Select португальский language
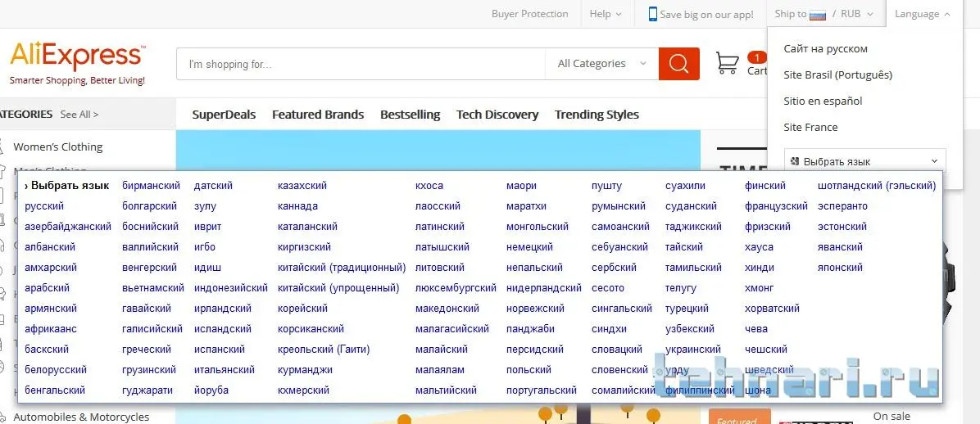The image size is (980, 424). point(542,390)
